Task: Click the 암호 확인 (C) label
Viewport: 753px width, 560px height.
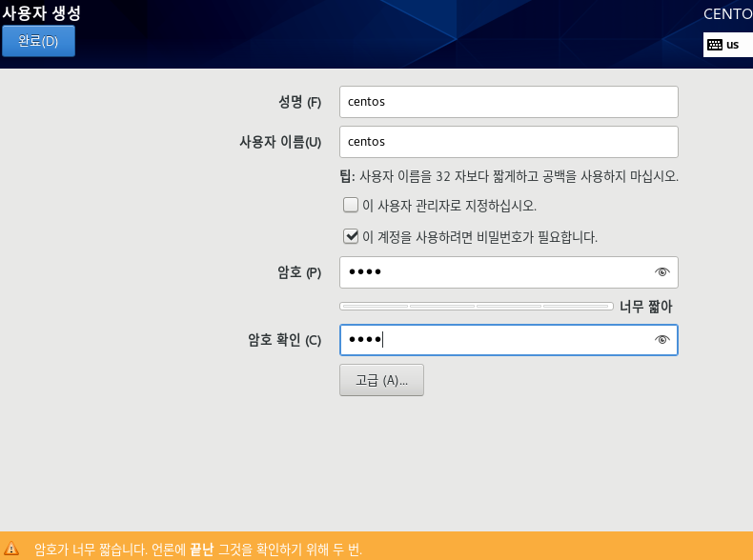Action: (284, 340)
